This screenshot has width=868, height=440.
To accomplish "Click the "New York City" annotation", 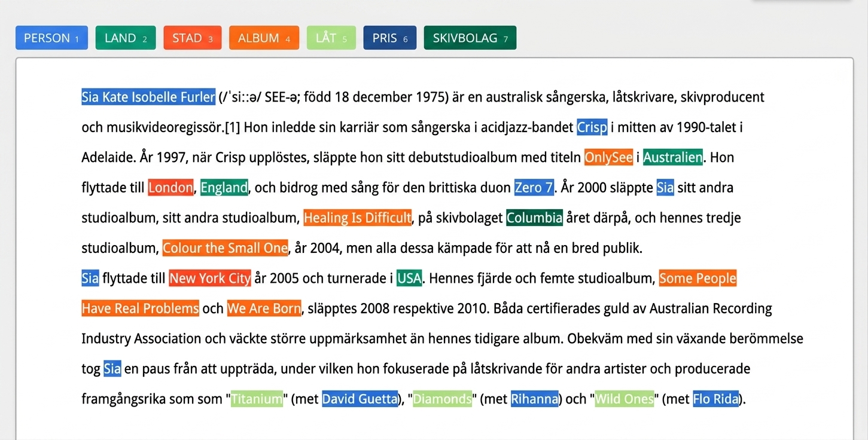I will click(x=210, y=278).
